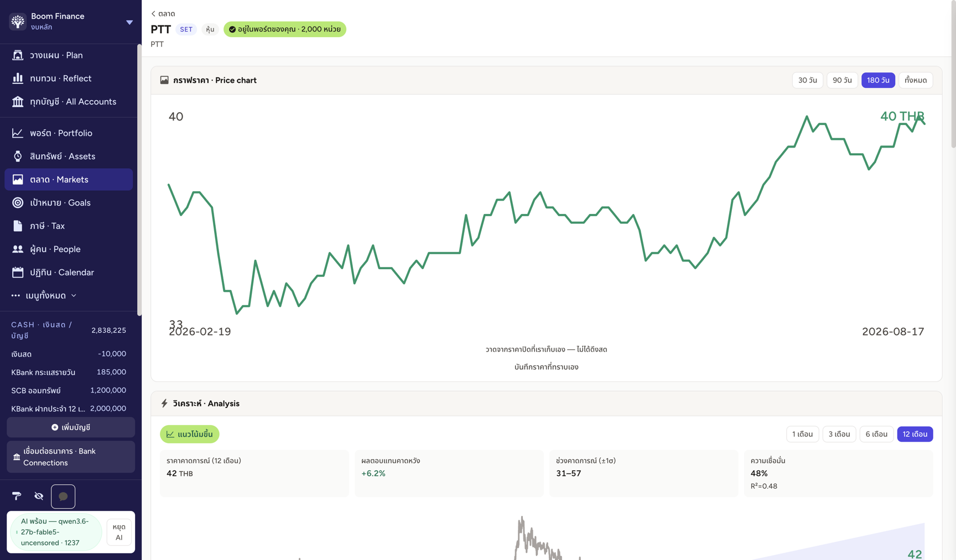Open ทุกบัญชี · All Accounts
956x560 pixels.
69,102
